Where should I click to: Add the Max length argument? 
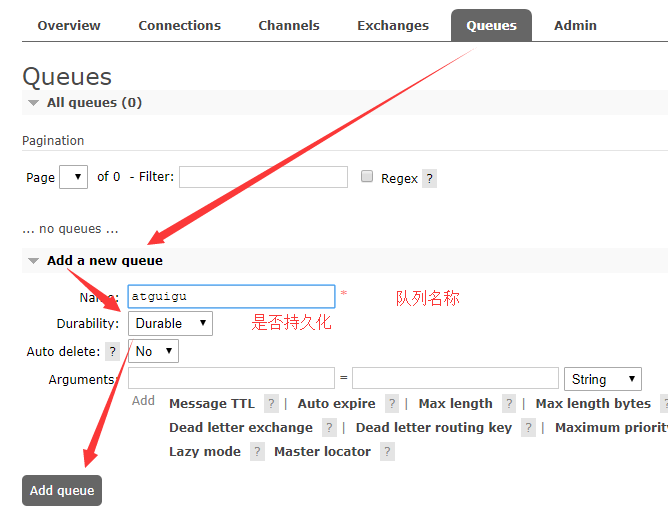(455, 403)
